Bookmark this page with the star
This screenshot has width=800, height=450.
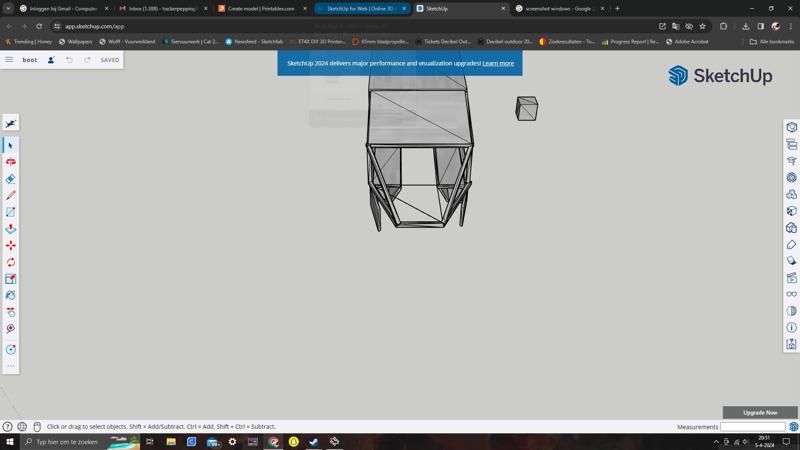coord(703,26)
